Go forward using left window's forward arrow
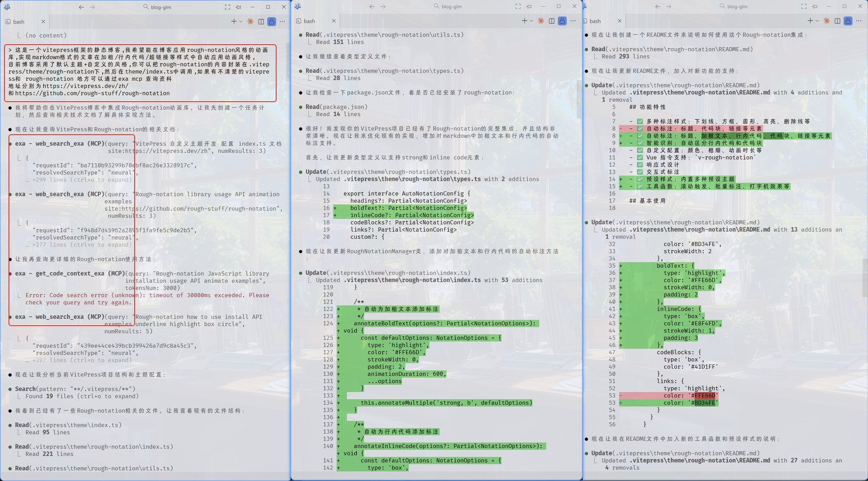This screenshot has width=868, height=481. (x=92, y=7)
